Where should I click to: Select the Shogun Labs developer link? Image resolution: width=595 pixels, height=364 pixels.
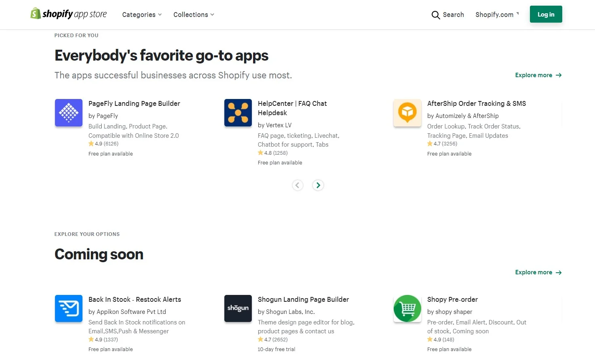coord(286,311)
